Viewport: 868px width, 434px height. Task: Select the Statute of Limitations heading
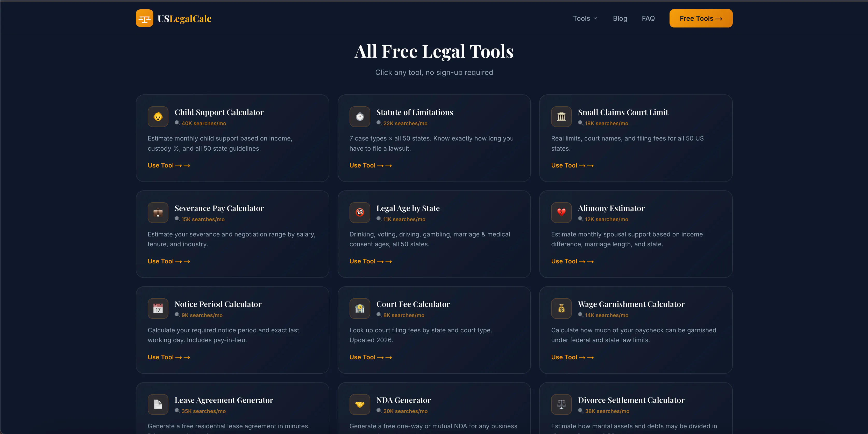click(x=415, y=112)
